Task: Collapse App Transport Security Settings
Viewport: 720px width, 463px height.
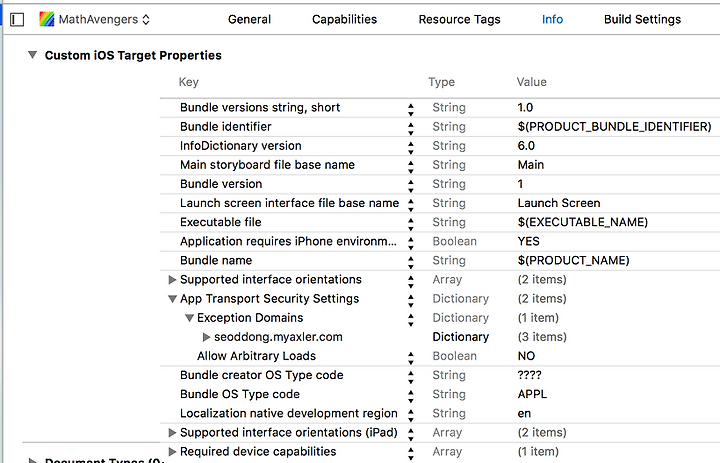Action: (172, 299)
